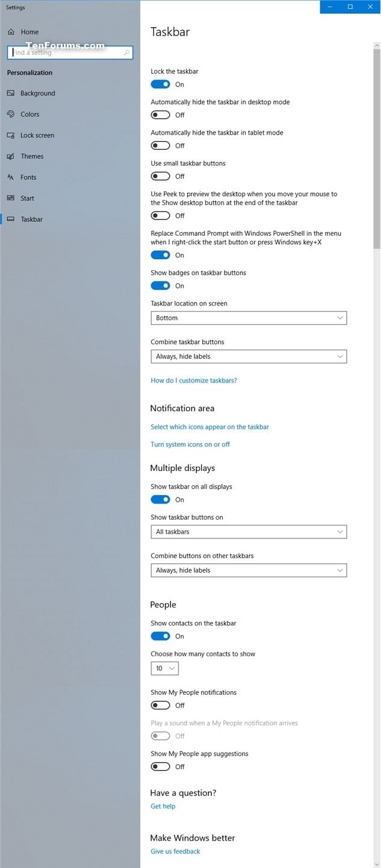381x868 pixels.
Task: Click the Themes brush icon
Action: [11, 156]
